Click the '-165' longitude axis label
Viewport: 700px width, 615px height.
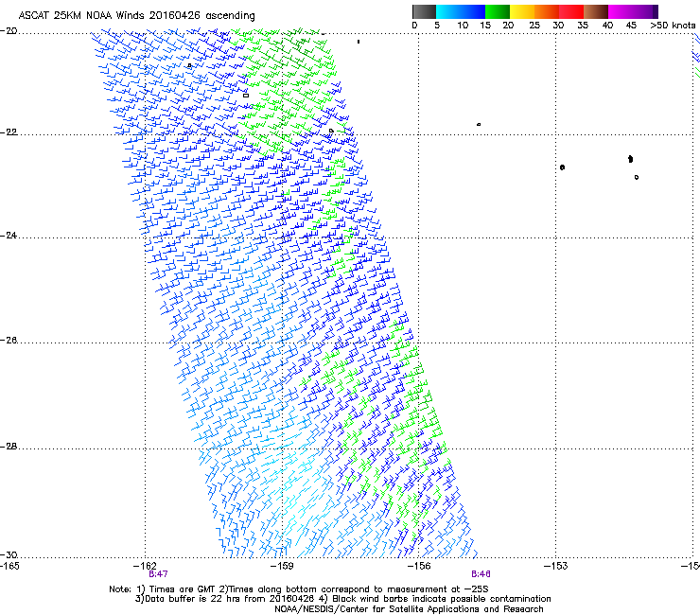[9, 566]
